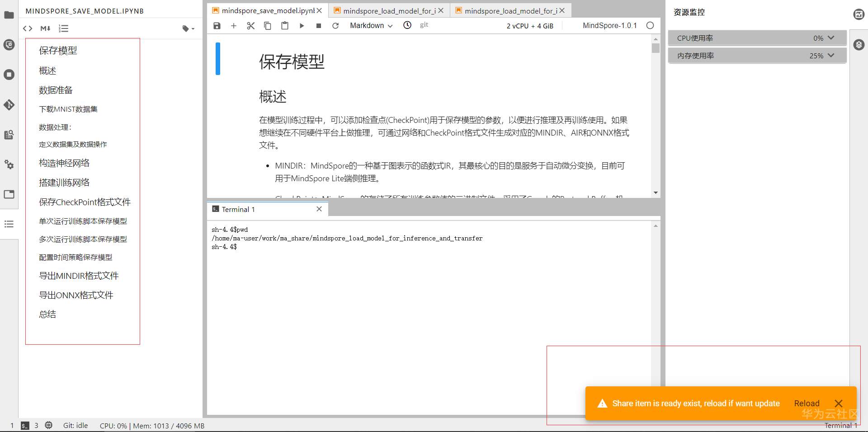This screenshot has width=868, height=432.
Task: Toggle code cell display in table of contents
Action: point(28,28)
